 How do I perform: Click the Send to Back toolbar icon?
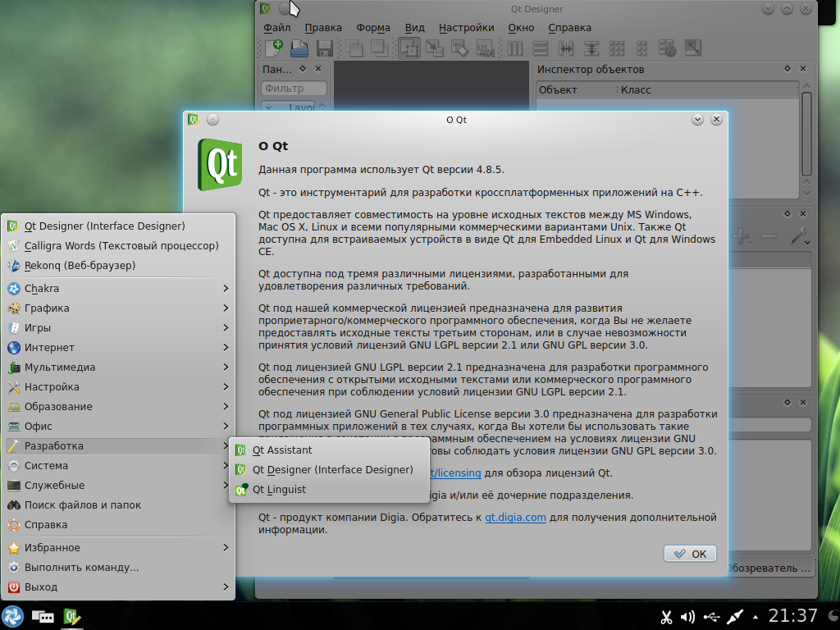(354, 48)
